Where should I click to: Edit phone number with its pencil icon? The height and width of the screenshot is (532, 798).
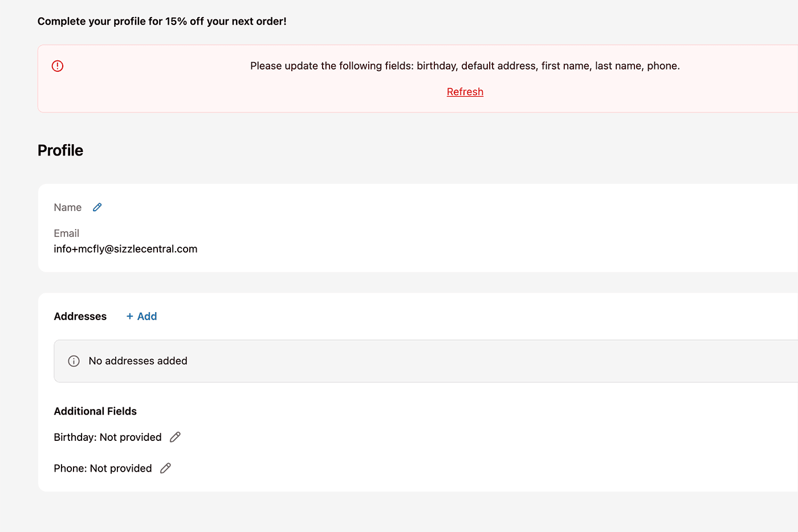(165, 468)
